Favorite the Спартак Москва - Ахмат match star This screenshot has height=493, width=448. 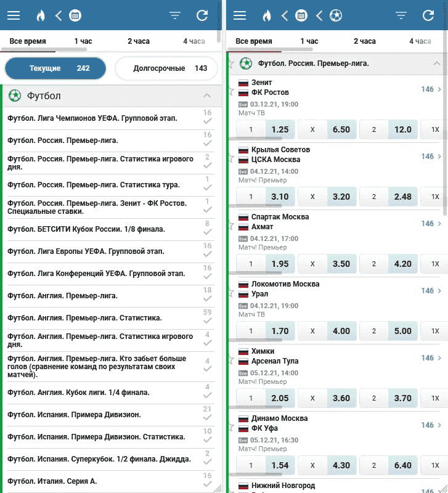click(231, 225)
